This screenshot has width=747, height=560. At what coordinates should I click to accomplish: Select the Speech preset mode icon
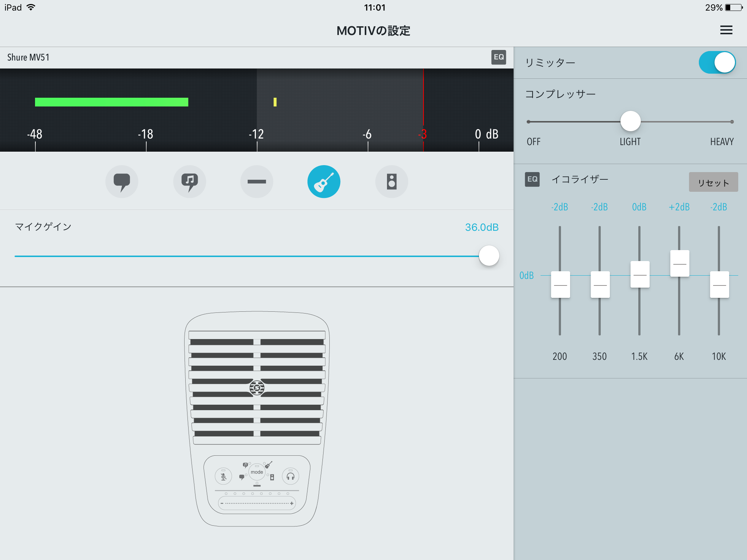(122, 182)
